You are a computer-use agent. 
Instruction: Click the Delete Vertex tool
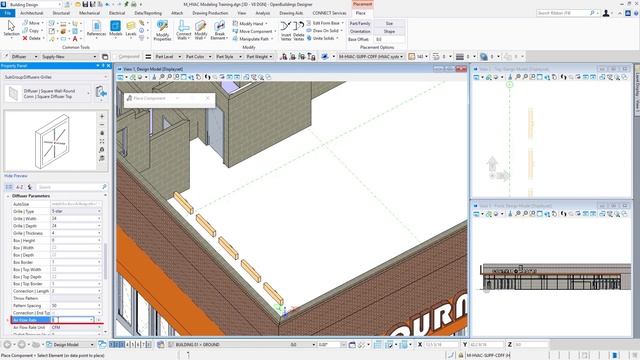(x=299, y=31)
